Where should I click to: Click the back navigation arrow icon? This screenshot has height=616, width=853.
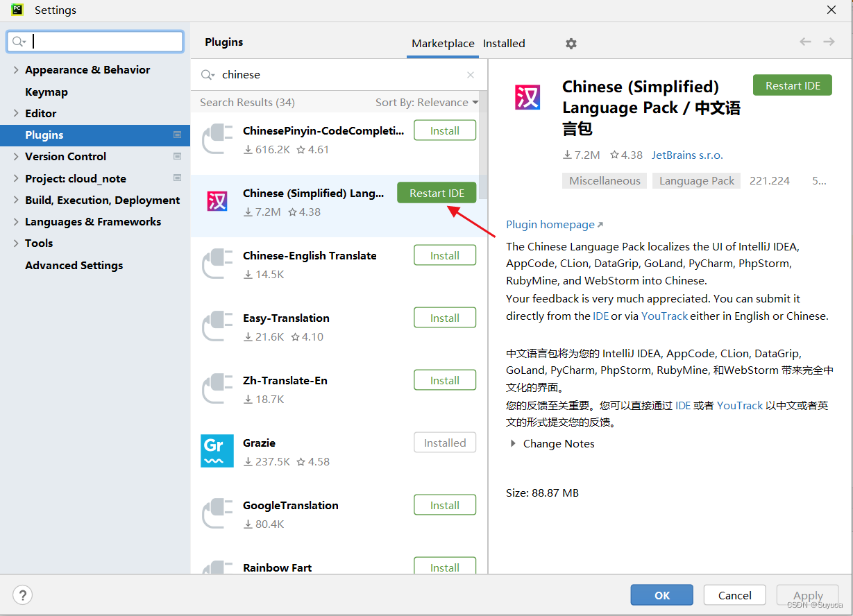pos(805,42)
